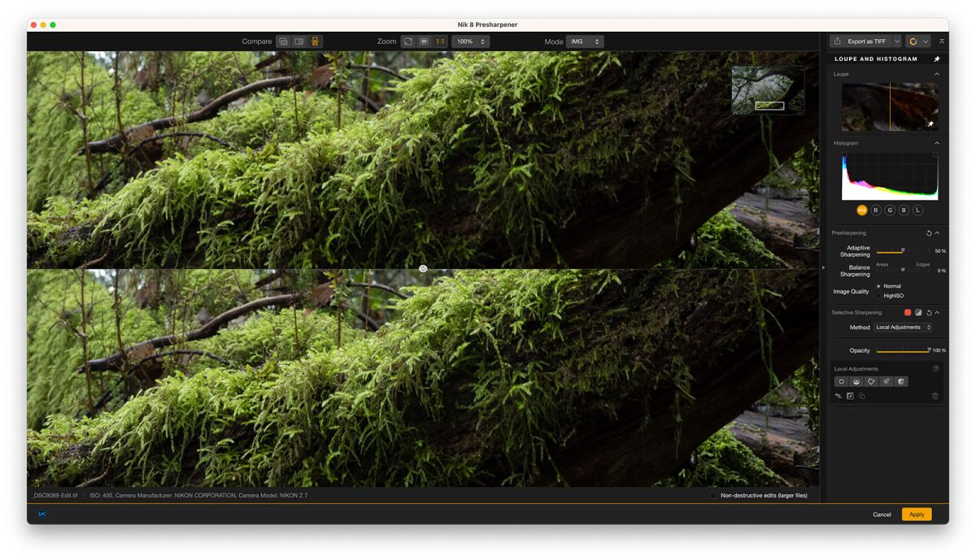This screenshot has width=976, height=560.
Task: Click the zoom to fit icon
Action: point(408,41)
